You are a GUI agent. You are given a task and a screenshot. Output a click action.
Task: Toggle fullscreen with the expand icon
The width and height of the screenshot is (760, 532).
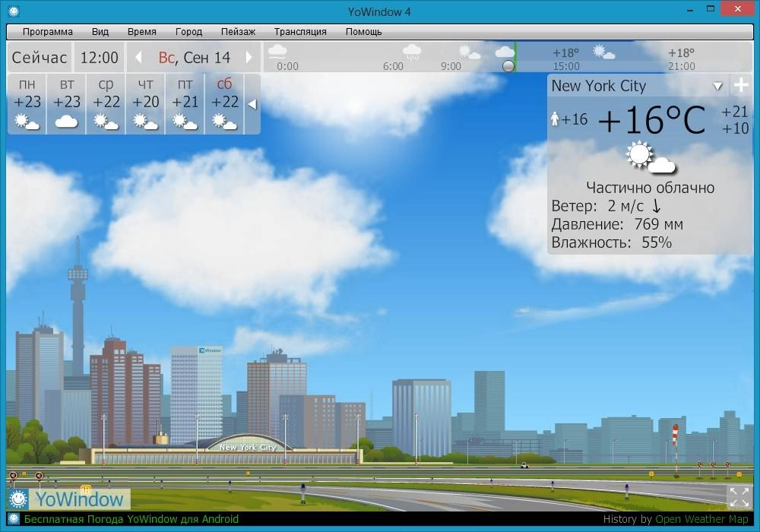click(739, 497)
